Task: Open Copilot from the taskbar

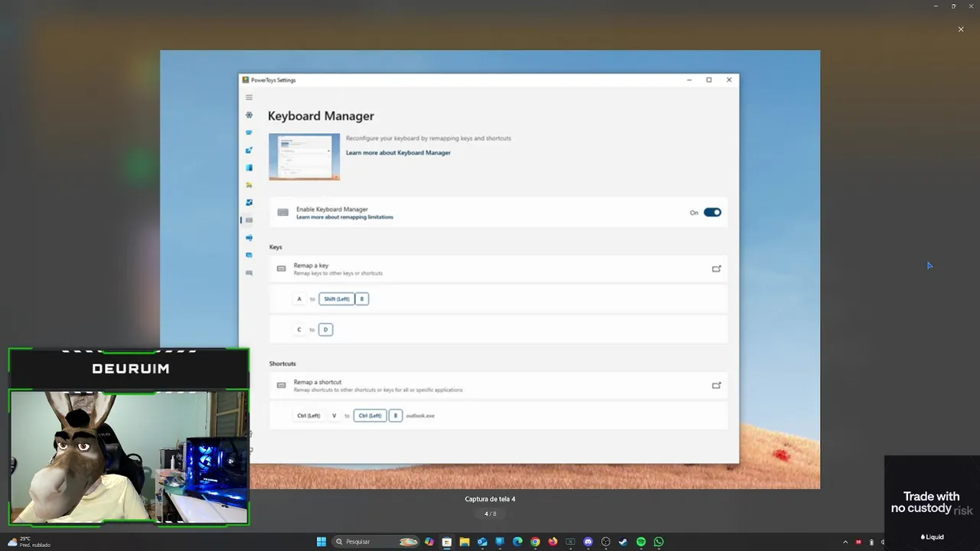Action: tap(429, 542)
